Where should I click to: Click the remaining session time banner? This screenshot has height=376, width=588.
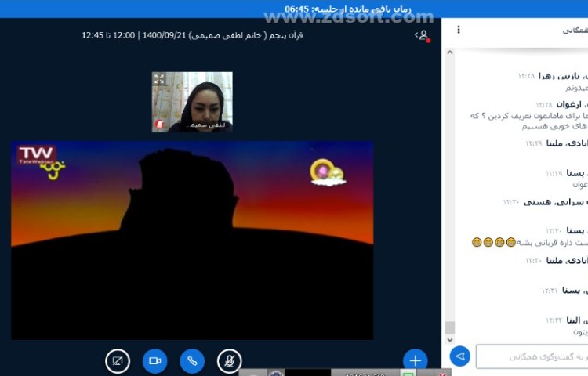pyautogui.click(x=294, y=9)
